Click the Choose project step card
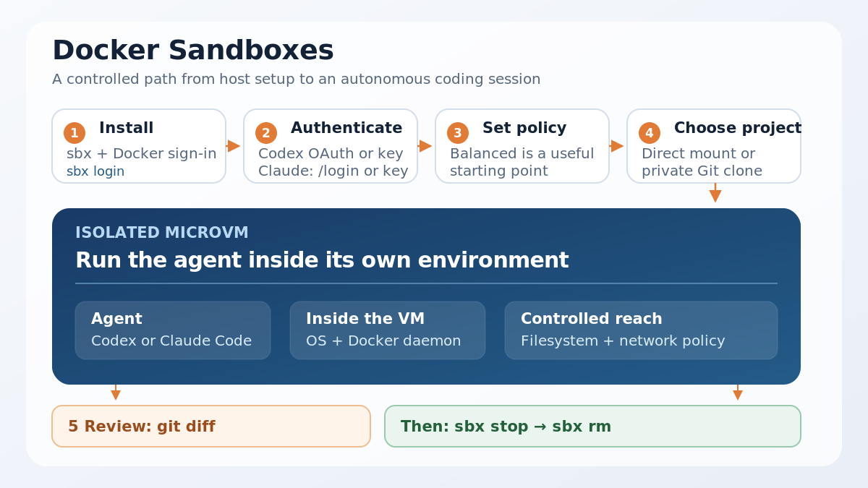 pos(714,146)
